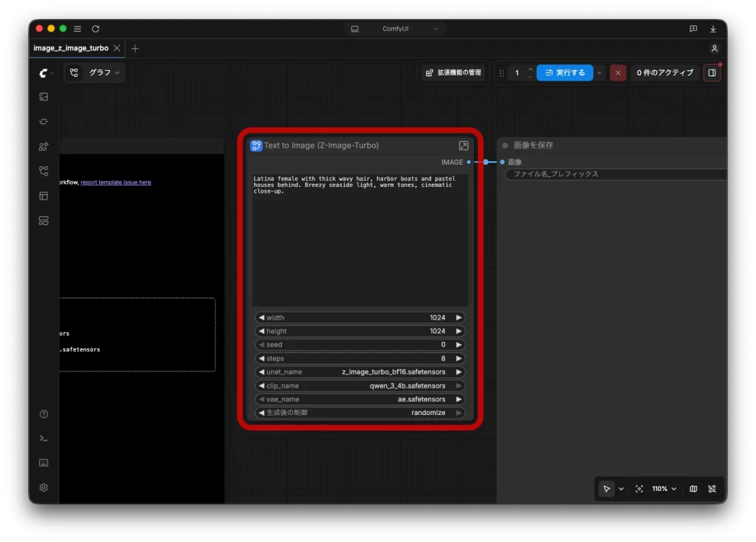Click the red cancel X button

618,73
